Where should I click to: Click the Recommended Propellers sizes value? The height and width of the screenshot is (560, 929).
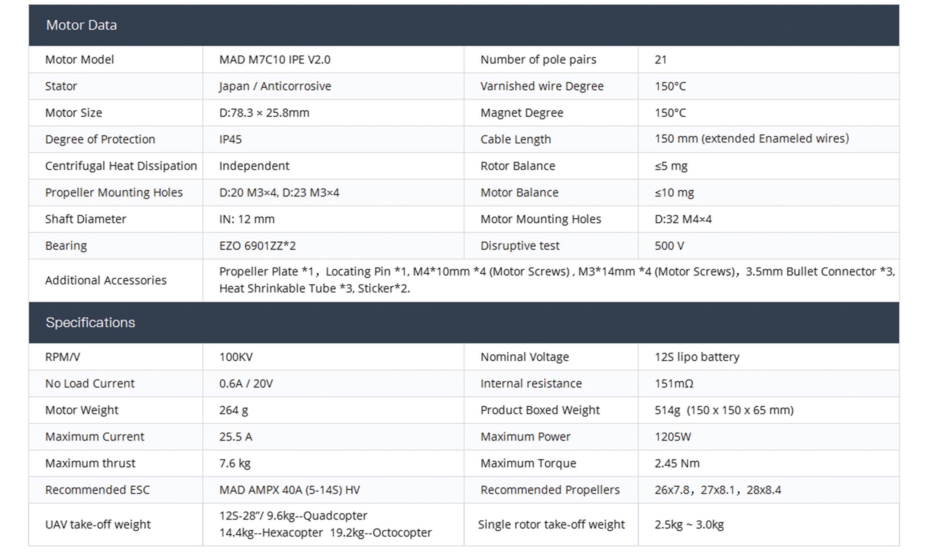[x=718, y=490]
